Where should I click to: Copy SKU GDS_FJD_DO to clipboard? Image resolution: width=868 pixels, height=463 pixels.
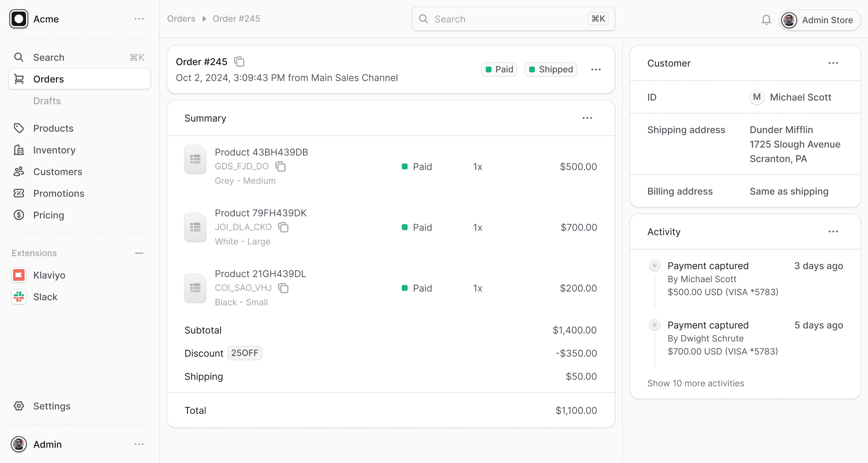click(x=280, y=167)
